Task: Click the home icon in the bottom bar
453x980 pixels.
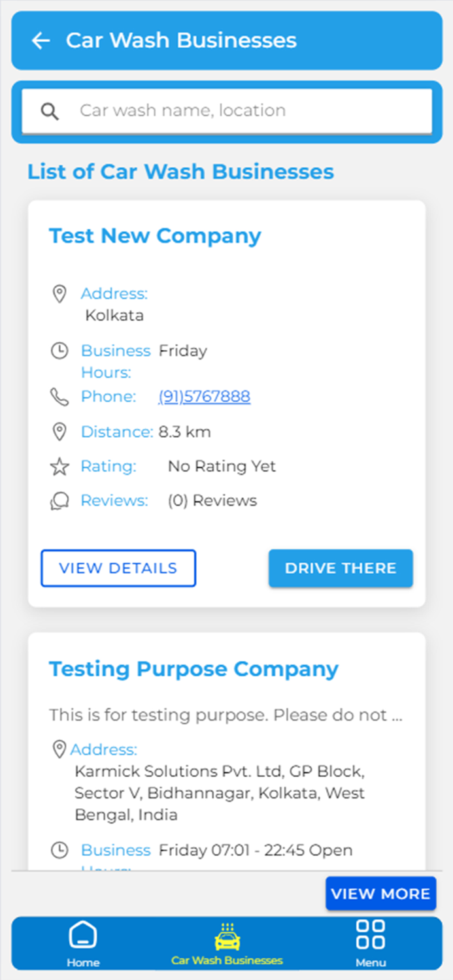Action: [x=83, y=936]
